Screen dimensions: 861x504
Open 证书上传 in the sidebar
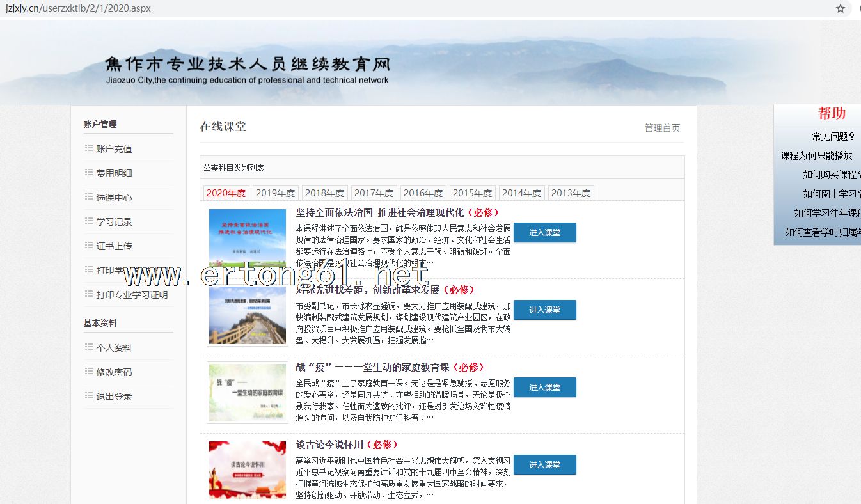click(114, 246)
